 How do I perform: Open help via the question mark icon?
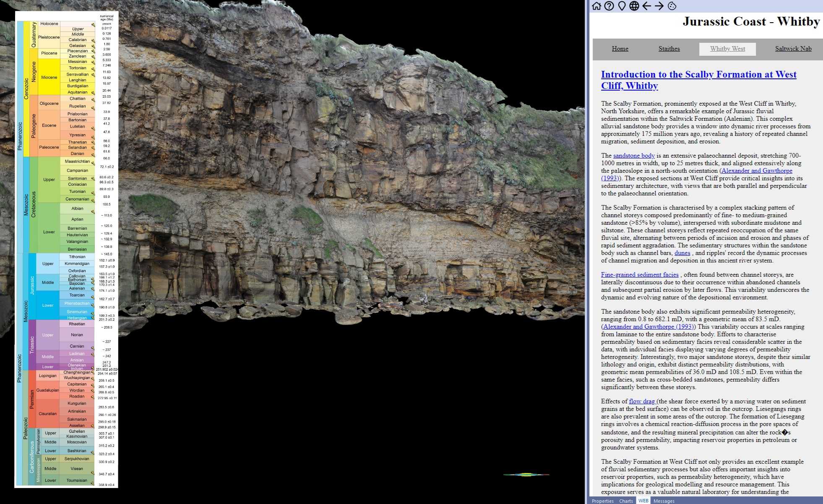pyautogui.click(x=609, y=6)
